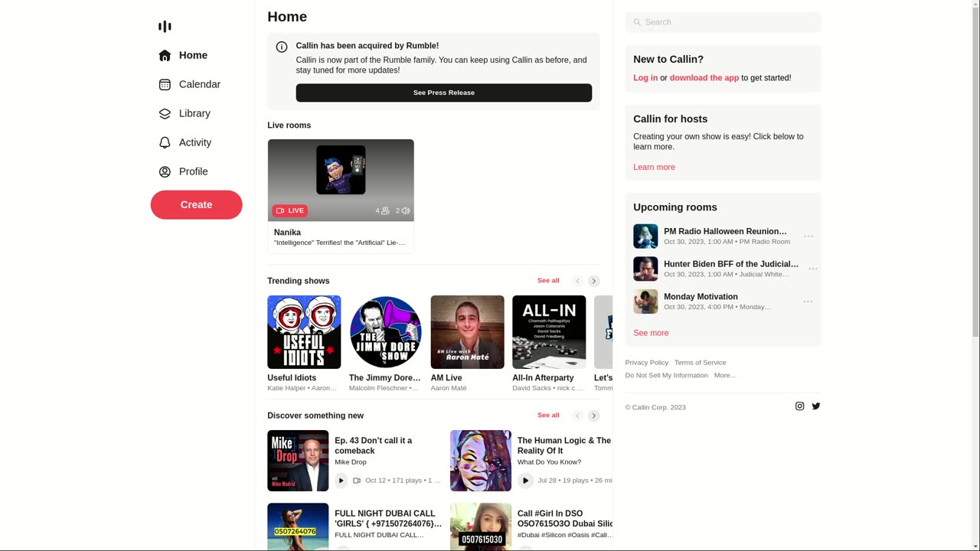Open the Terms of Service link

point(701,363)
